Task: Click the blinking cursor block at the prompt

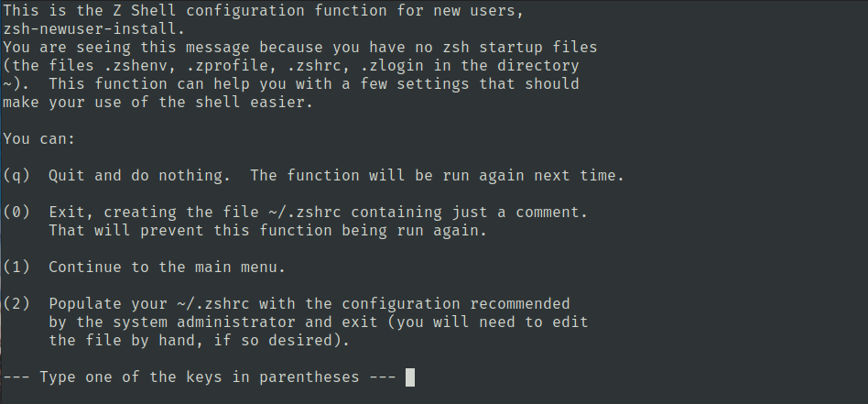Action: (409, 377)
